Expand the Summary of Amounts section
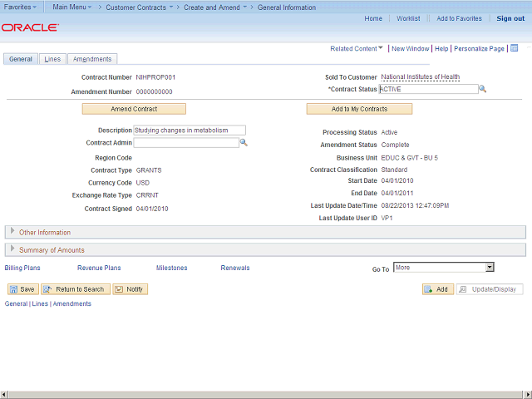This screenshot has height=399, width=532. (x=12, y=249)
